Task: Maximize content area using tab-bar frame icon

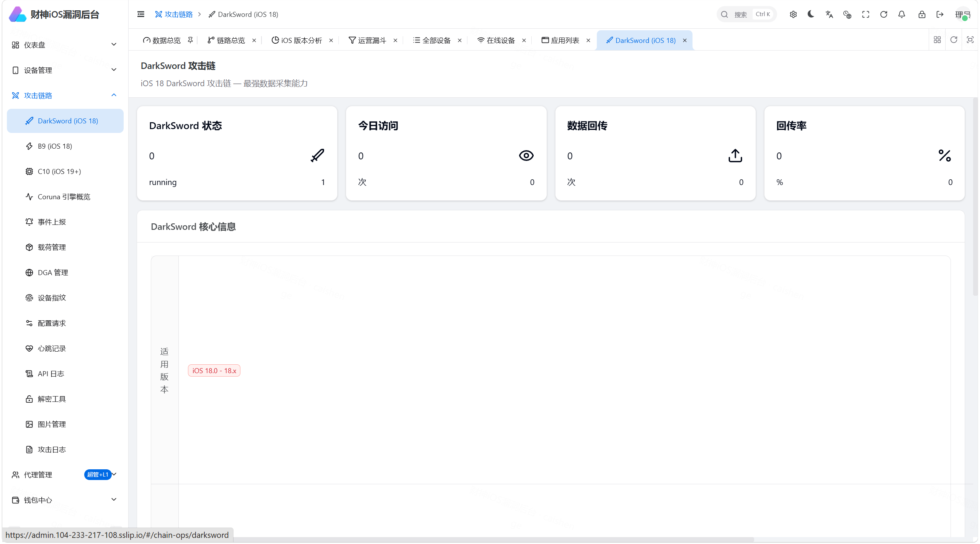Action: tap(970, 40)
